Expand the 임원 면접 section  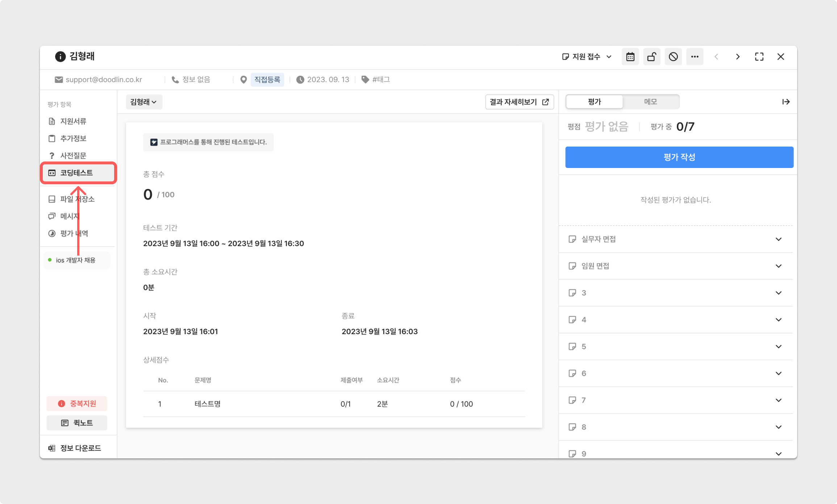[x=675, y=266]
